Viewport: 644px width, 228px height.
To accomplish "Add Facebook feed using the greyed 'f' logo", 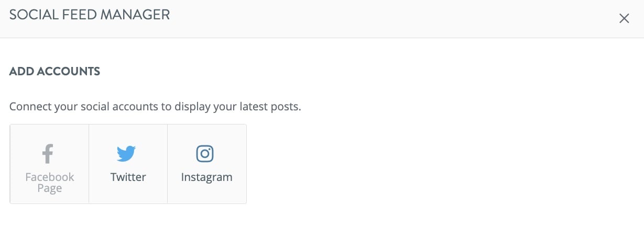I will point(48,154).
